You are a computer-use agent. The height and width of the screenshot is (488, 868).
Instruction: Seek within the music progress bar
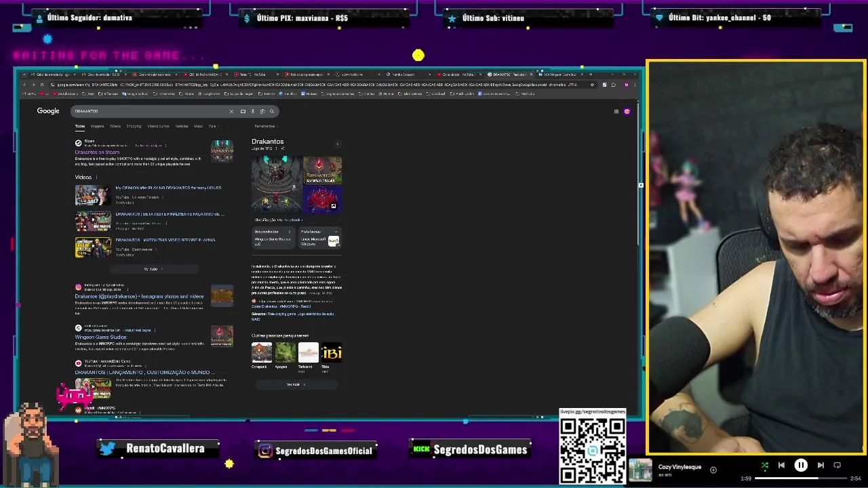click(802, 479)
